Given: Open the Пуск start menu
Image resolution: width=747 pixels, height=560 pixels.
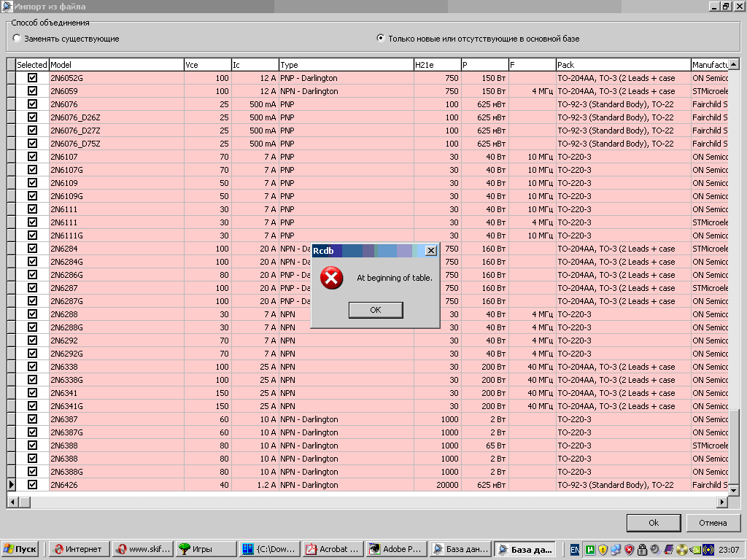Looking at the screenshot, I should tap(20, 549).
